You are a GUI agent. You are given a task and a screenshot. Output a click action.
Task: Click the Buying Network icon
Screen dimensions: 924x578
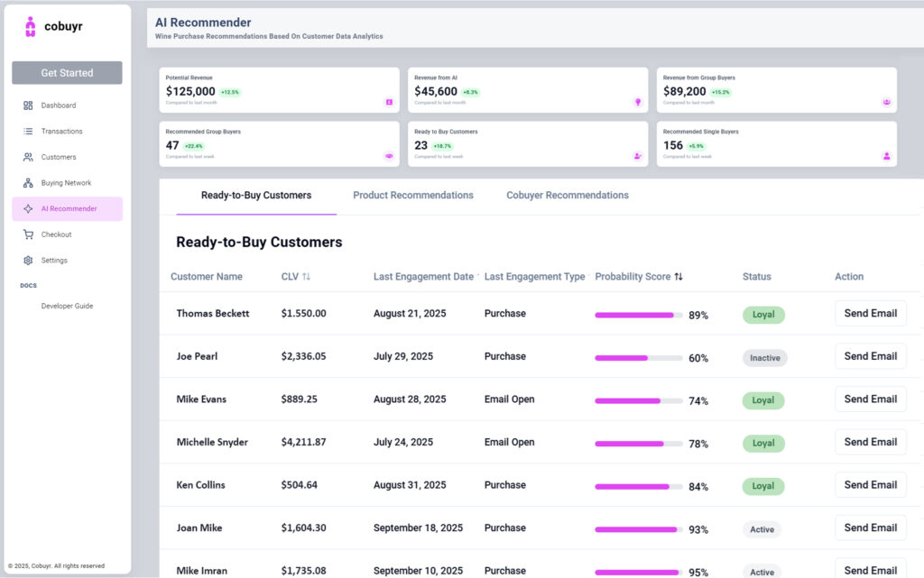point(28,183)
